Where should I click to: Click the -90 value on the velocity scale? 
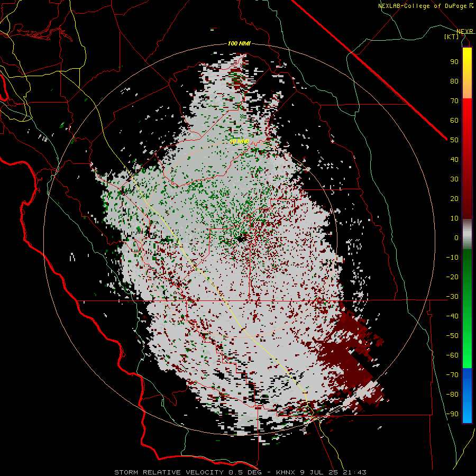pyautogui.click(x=452, y=414)
